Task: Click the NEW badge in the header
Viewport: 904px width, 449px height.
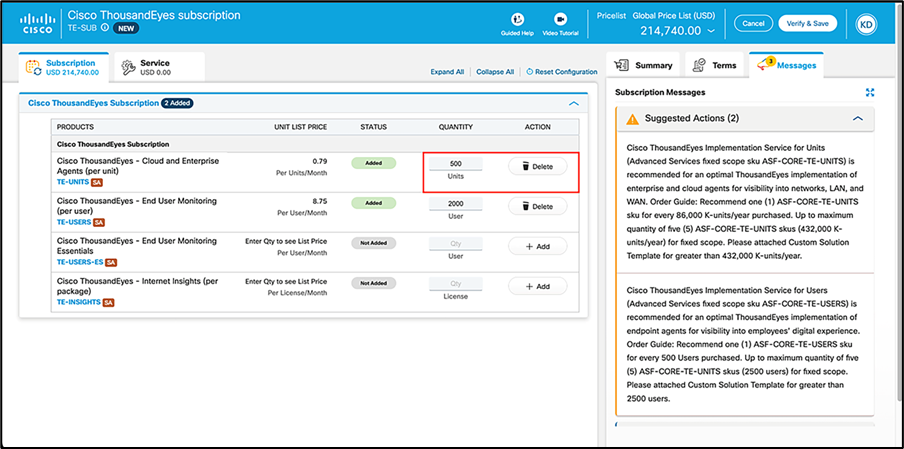Action: [x=125, y=27]
